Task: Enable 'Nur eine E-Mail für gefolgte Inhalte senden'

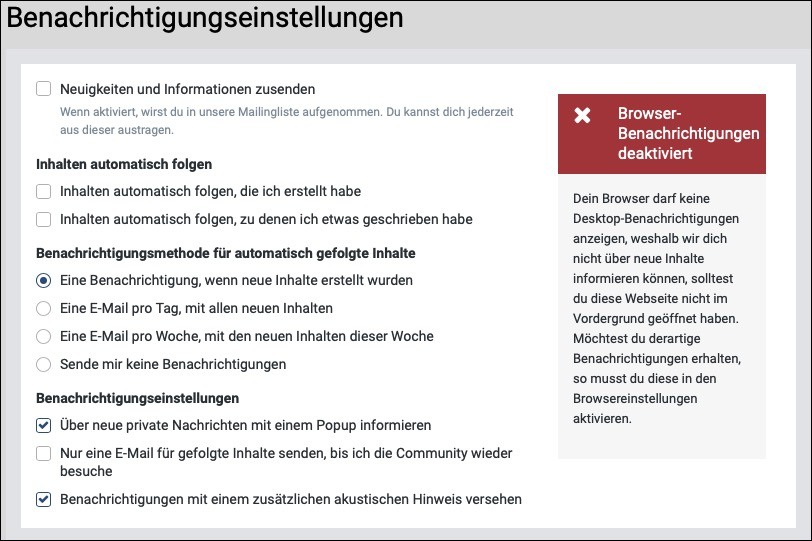Action: 44,454
